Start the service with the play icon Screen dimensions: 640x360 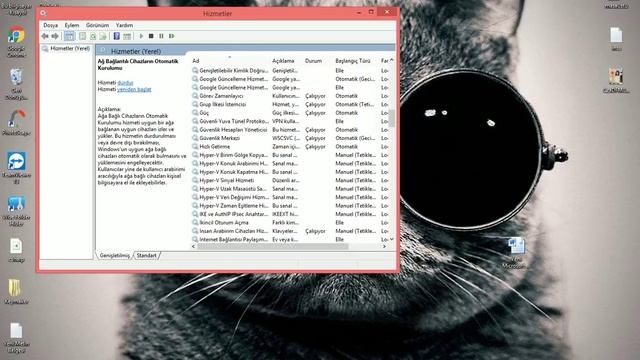coord(141,36)
